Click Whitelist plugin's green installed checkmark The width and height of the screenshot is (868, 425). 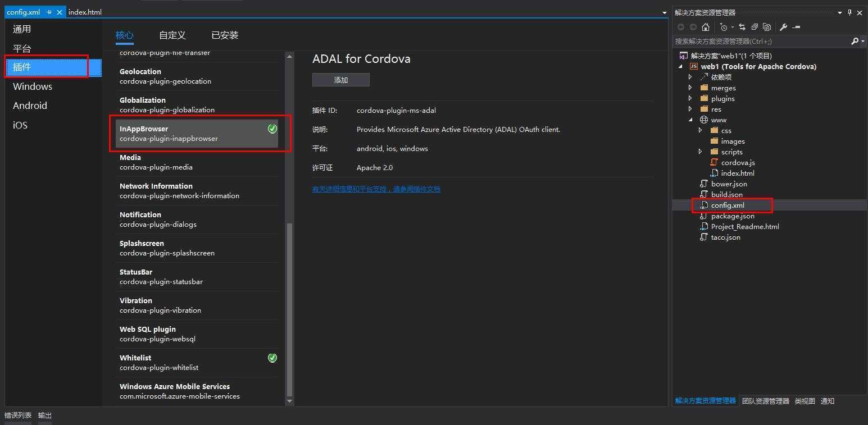pos(272,358)
